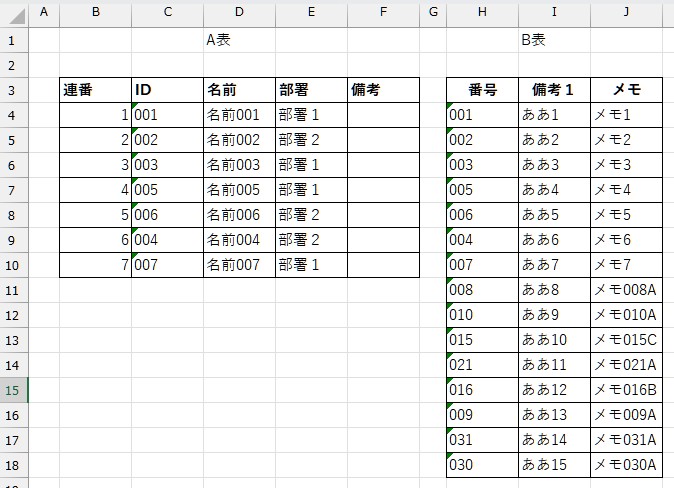
Task: Select the "名前007" cell
Action: [239, 265]
